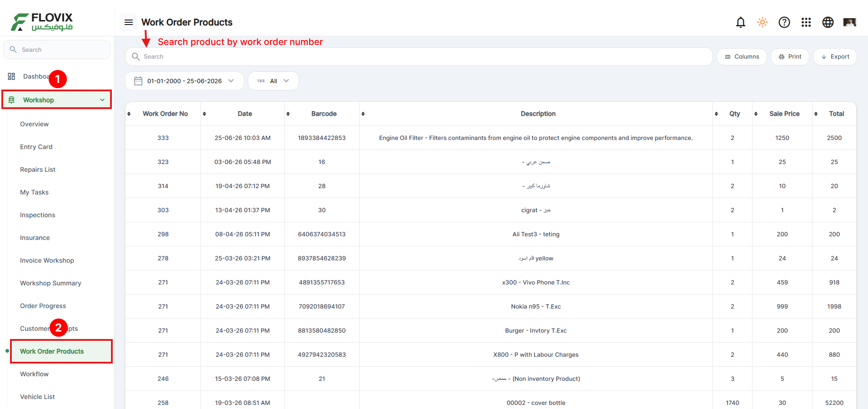Click the Flovix logo
Screen dimensions: 868x409
pos(42,22)
